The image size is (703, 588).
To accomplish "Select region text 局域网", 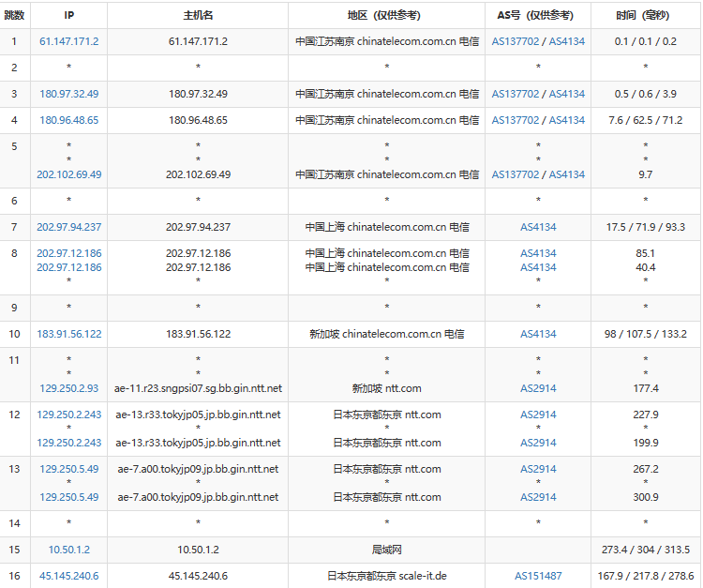I will [386, 550].
